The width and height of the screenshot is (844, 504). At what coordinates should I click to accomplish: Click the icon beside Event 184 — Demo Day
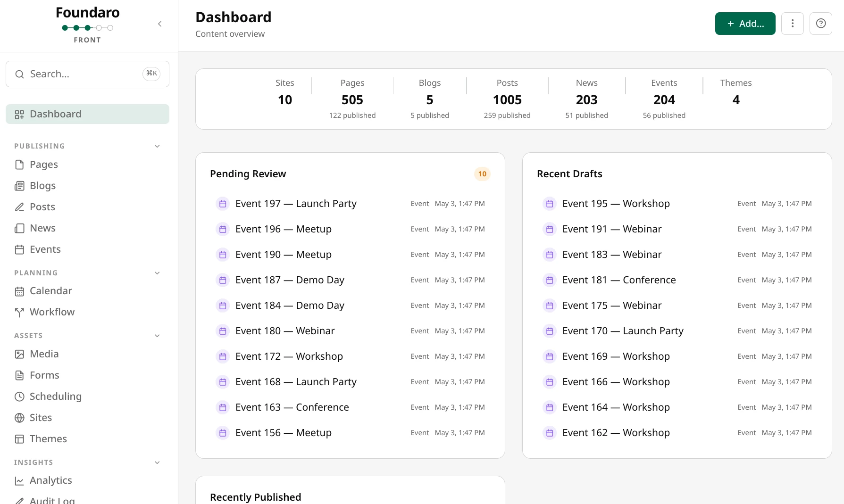223,306
